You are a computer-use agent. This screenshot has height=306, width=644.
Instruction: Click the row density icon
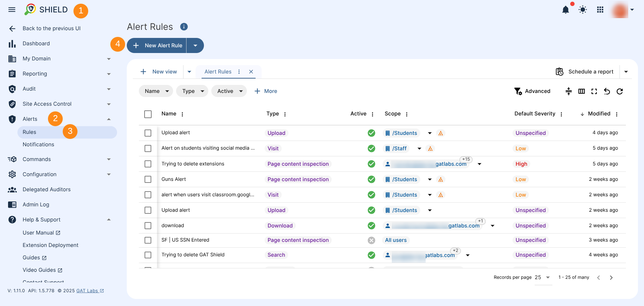click(x=569, y=91)
